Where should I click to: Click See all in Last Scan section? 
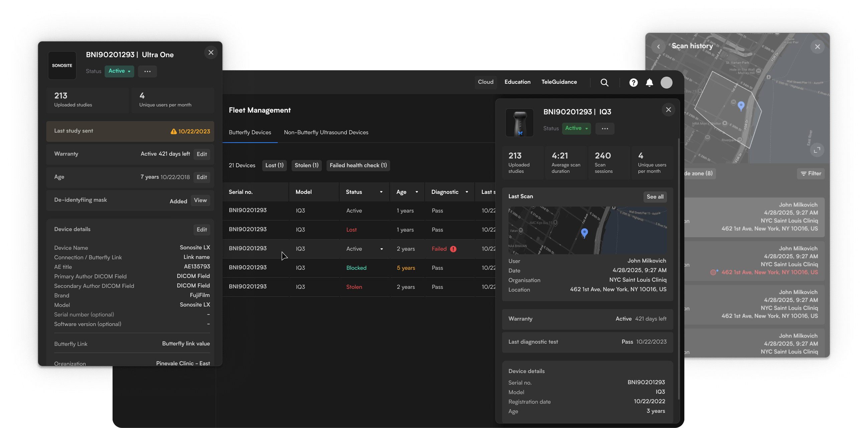coord(655,197)
